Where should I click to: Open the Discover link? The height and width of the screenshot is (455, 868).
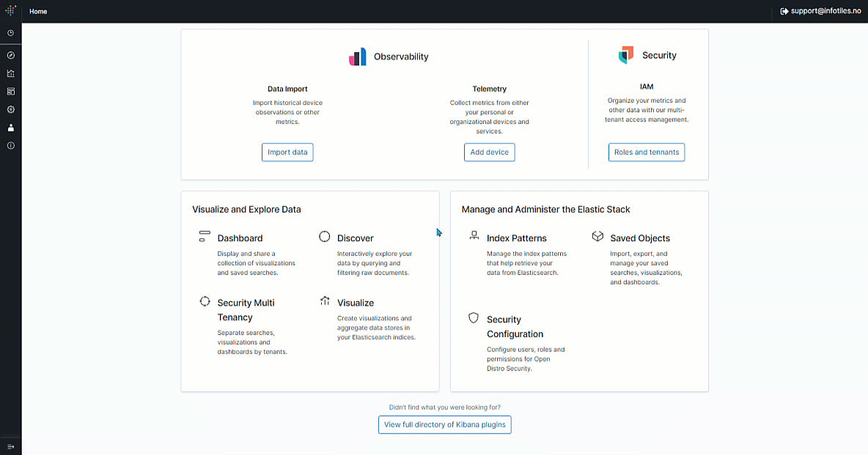point(356,238)
